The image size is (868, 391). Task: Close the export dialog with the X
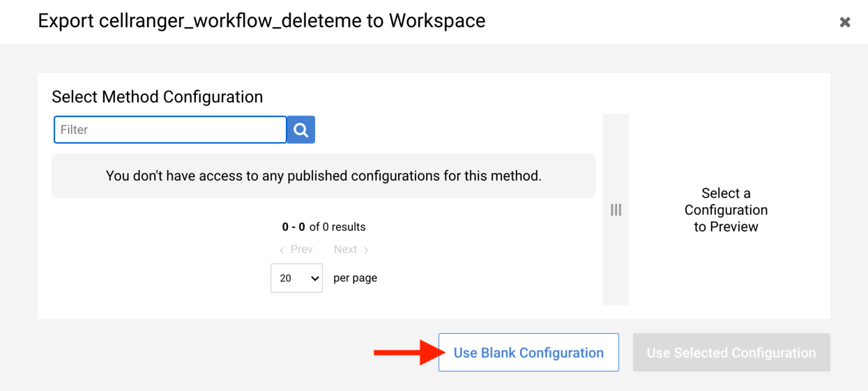844,22
